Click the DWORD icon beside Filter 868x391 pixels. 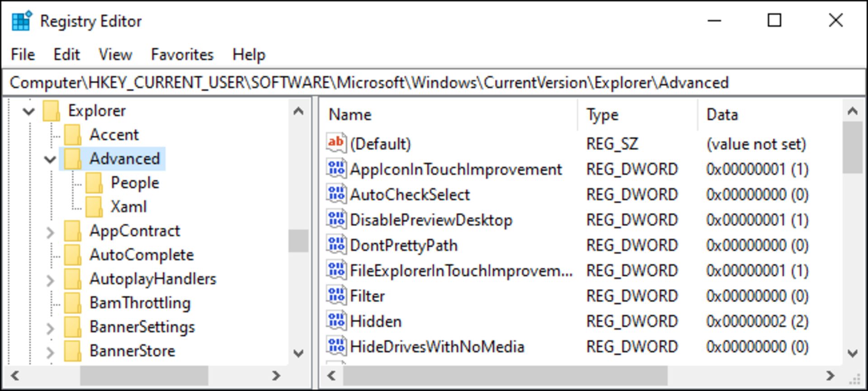tap(336, 295)
